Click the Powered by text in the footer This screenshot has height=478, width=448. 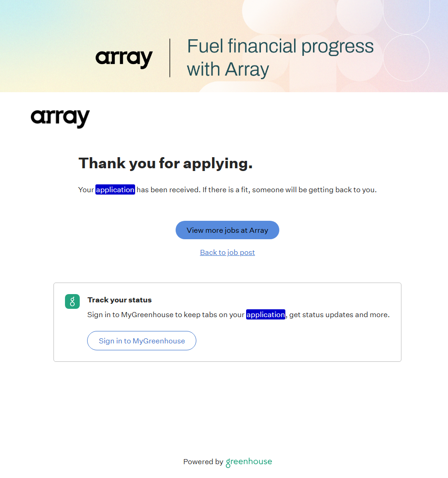pos(203,462)
